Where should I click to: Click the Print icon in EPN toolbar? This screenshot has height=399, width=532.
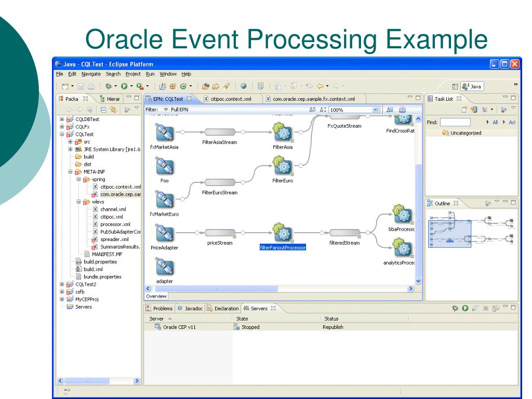tap(403, 110)
